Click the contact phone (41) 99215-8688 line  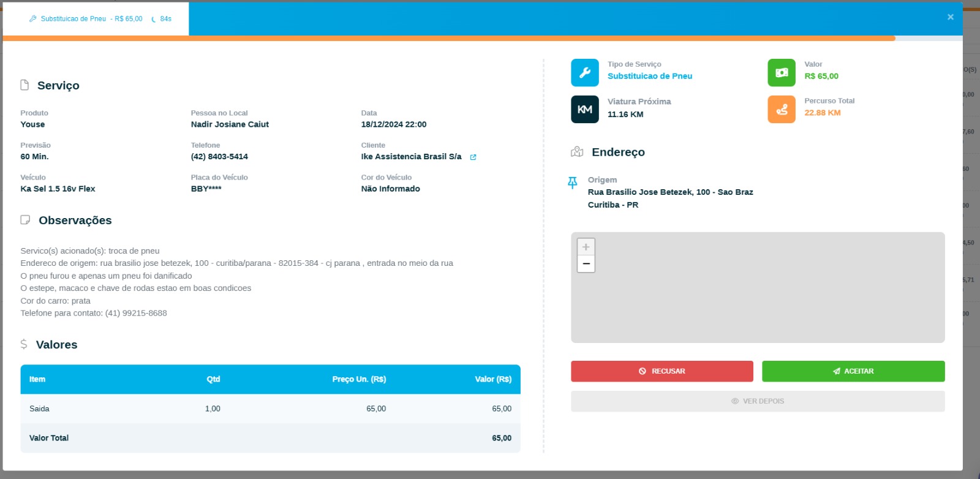tap(94, 313)
